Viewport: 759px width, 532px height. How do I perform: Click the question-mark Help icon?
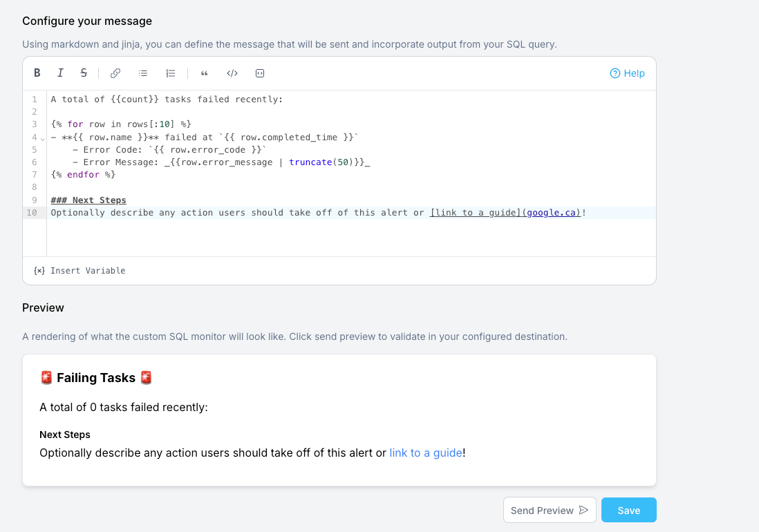pyautogui.click(x=615, y=73)
